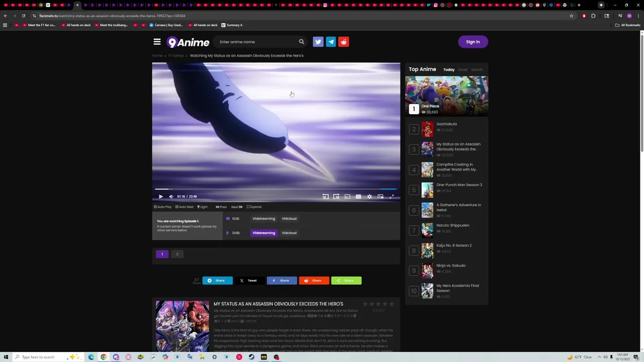This screenshot has height=362, width=644.
Task: Click the Sign in button
Action: pyautogui.click(x=473, y=42)
